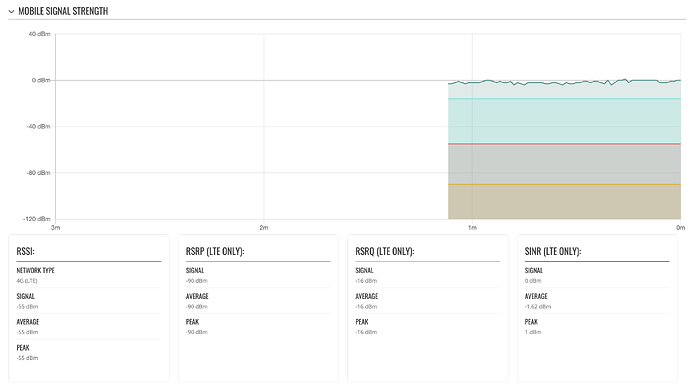Collapse the Mobile Signal Strength section chevron
The height and width of the screenshot is (388, 690).
coord(11,11)
